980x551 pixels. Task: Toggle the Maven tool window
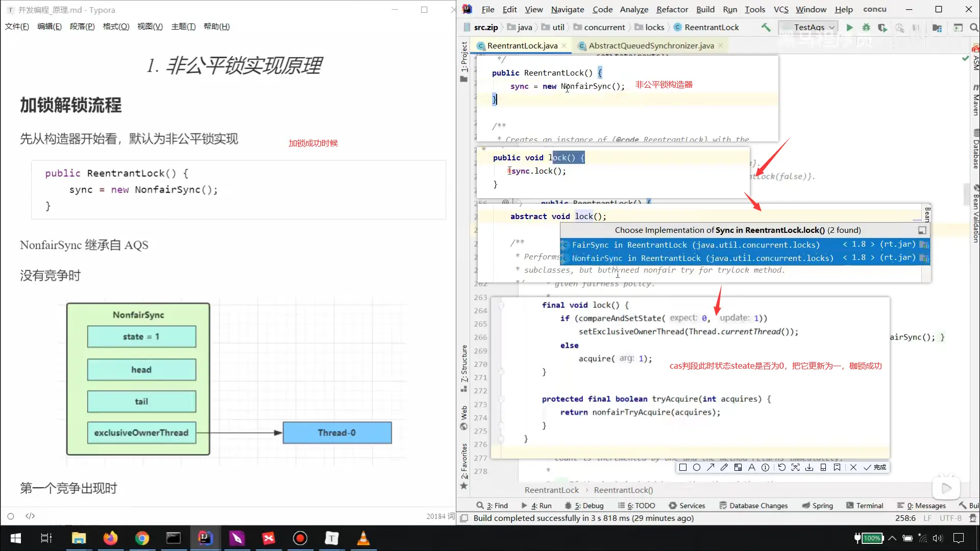pos(975,100)
